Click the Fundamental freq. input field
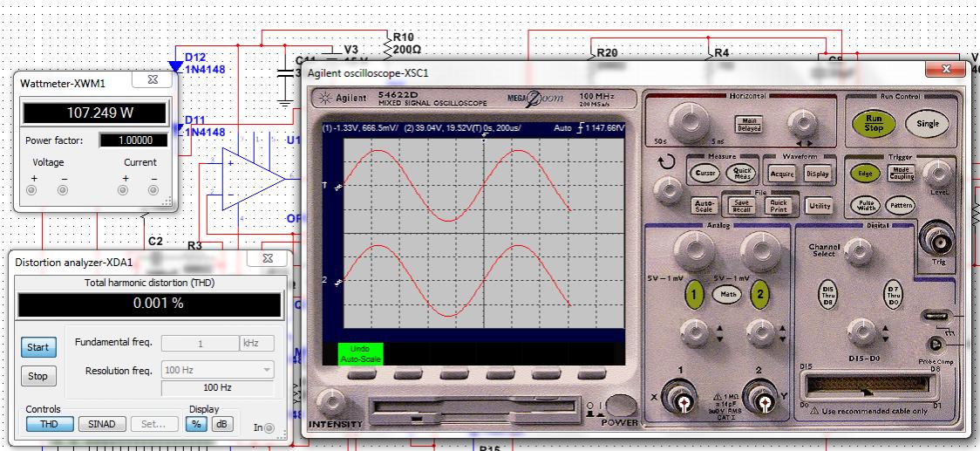Image resolution: width=980 pixels, height=451 pixels. tap(200, 344)
